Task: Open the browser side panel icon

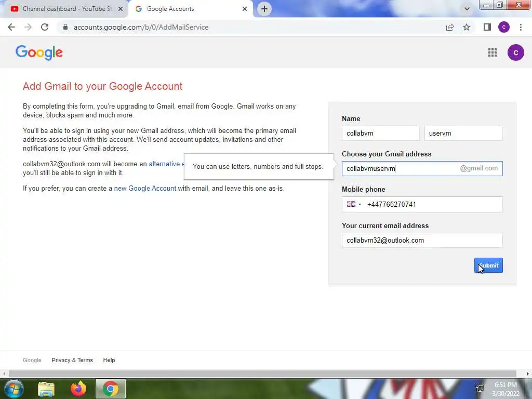Action: pos(487,27)
